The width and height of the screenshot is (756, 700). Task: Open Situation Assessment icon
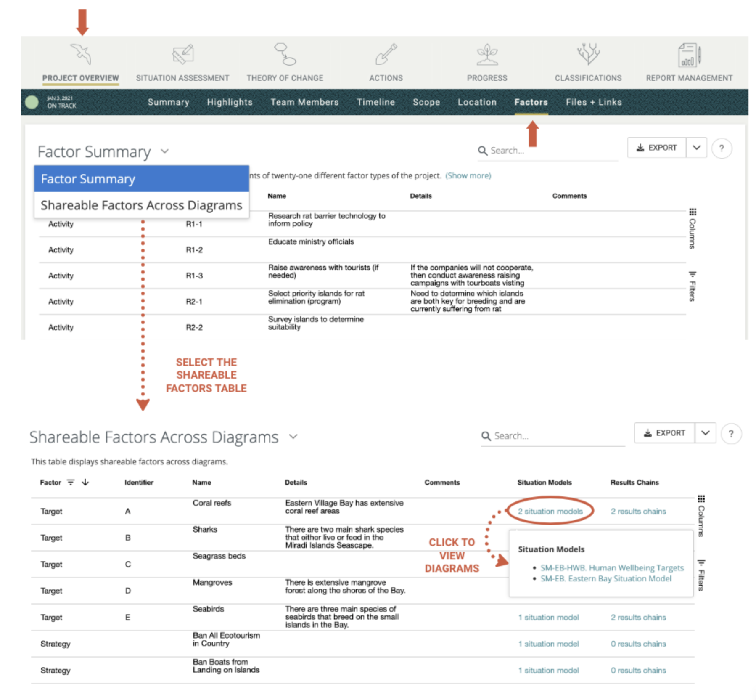point(182,54)
